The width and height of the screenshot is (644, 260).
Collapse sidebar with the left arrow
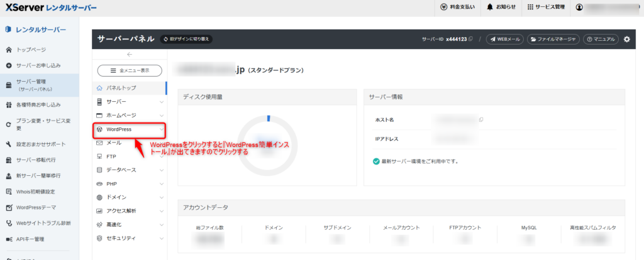pos(130,54)
